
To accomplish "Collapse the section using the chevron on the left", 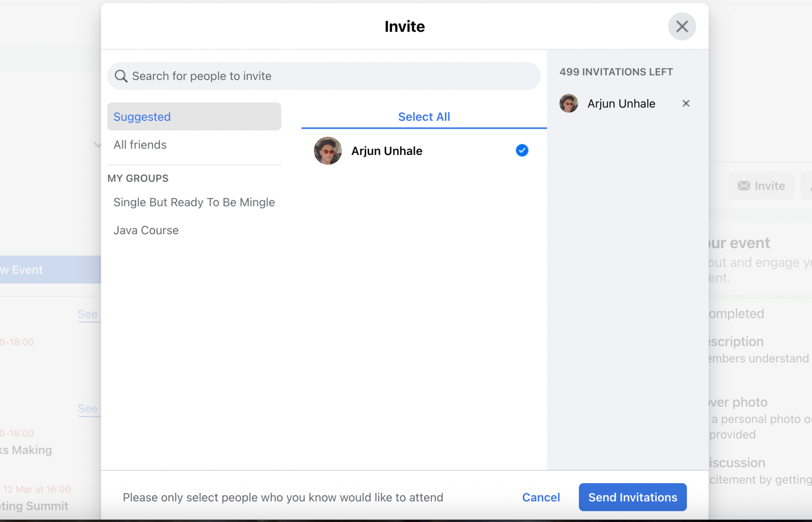I will (98, 145).
